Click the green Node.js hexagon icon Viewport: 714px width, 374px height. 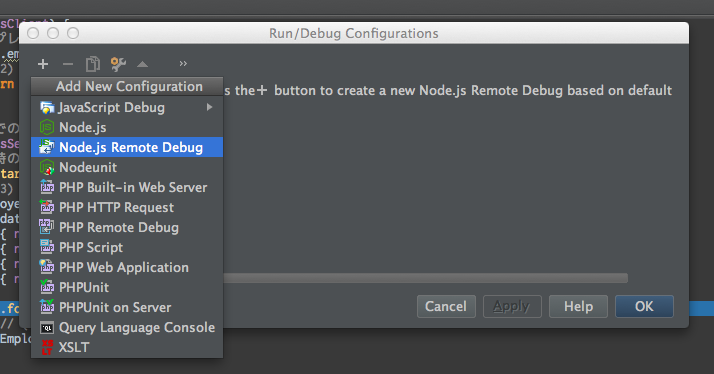(x=47, y=128)
